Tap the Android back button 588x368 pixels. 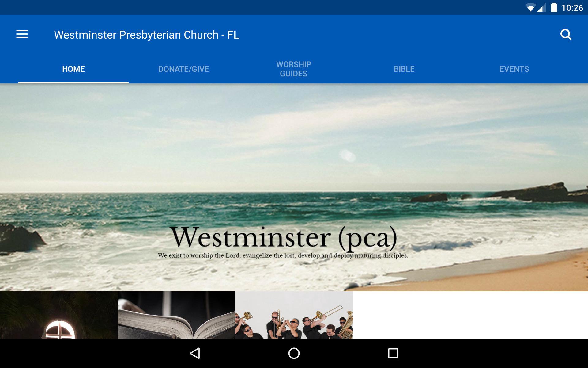click(195, 353)
